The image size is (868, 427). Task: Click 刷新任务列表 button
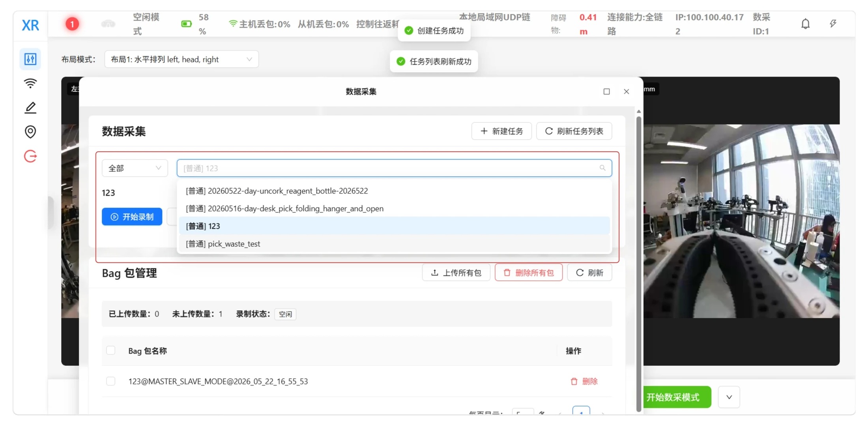point(574,131)
